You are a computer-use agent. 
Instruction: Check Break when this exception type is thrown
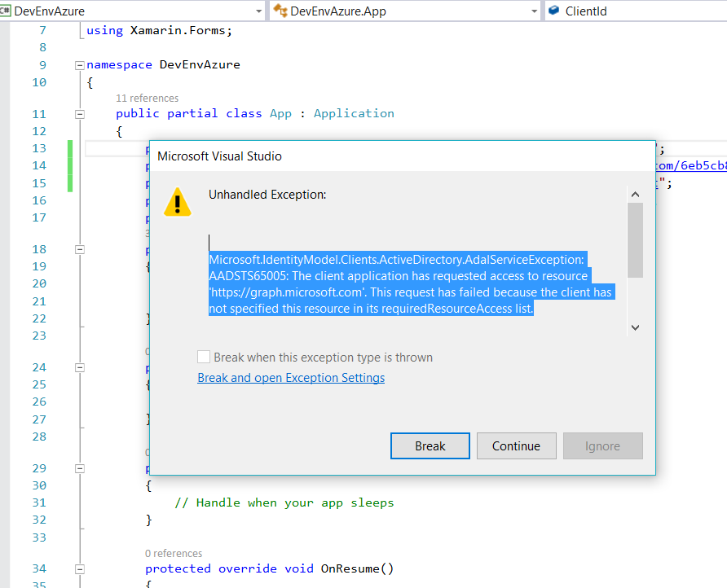[x=204, y=357]
